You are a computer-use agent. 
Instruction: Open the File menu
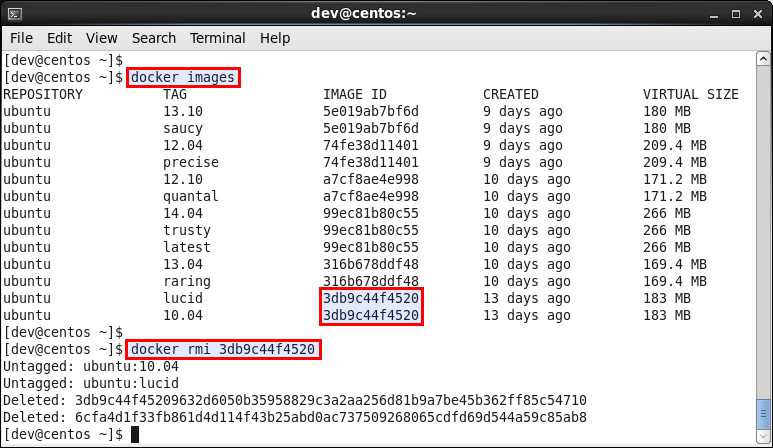tap(21, 38)
